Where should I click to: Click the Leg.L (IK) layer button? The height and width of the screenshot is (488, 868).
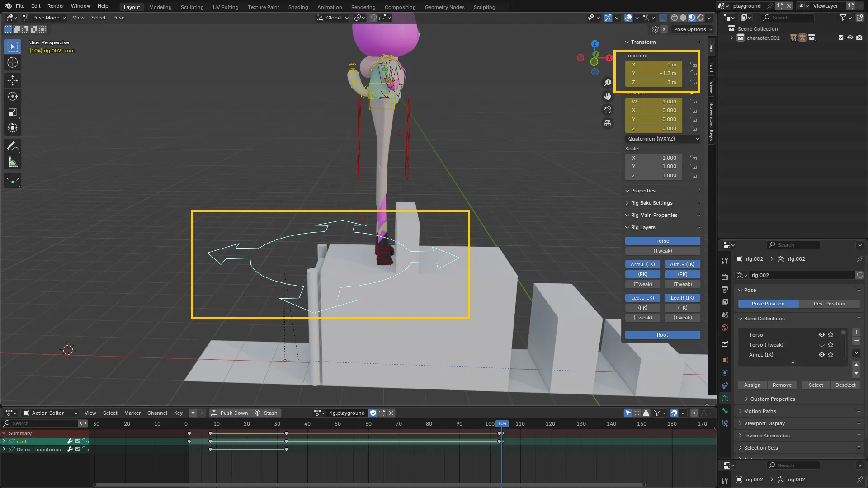pyautogui.click(x=642, y=298)
